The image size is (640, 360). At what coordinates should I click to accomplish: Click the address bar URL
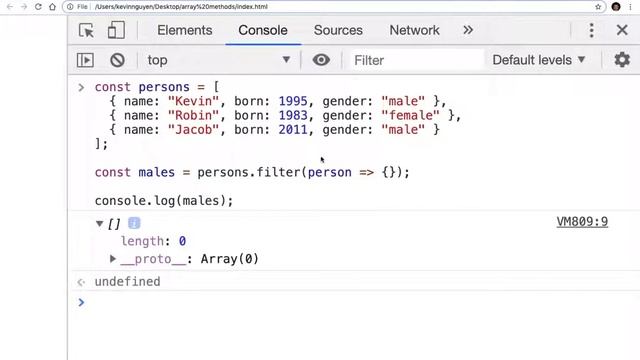pos(181,7)
